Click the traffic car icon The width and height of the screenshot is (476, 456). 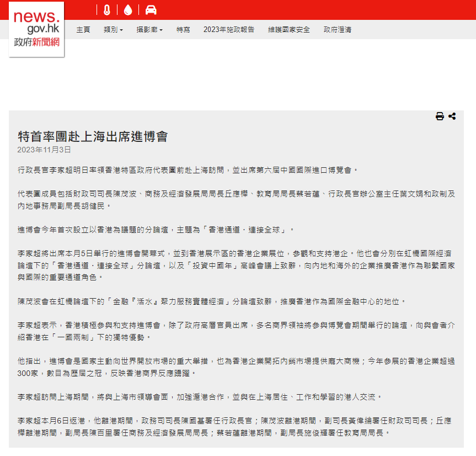coord(151,9)
